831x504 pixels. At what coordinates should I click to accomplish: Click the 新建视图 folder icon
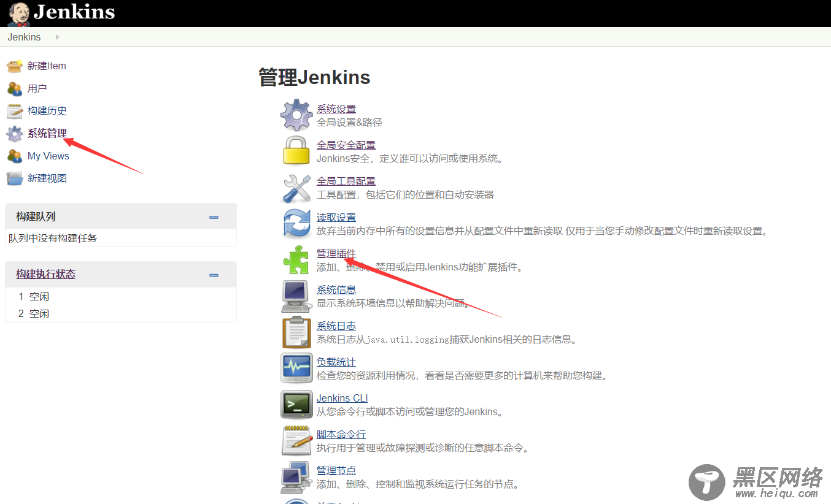15,178
